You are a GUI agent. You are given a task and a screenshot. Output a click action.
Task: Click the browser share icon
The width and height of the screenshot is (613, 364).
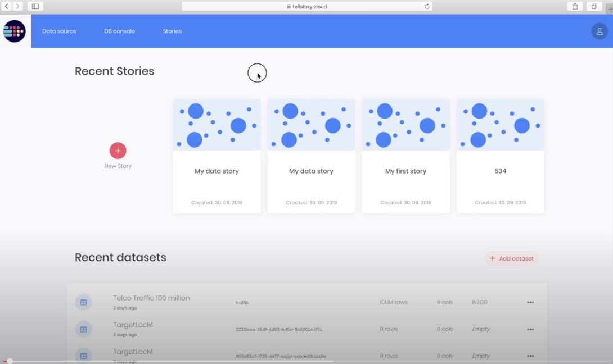pos(574,6)
